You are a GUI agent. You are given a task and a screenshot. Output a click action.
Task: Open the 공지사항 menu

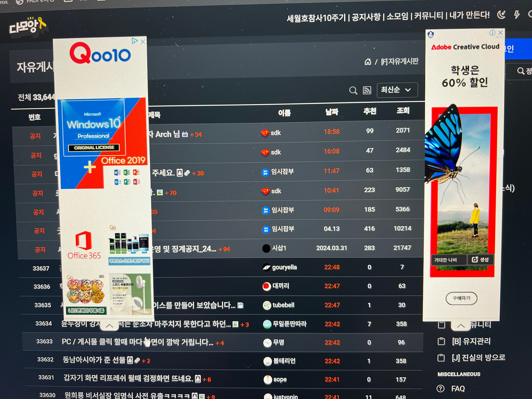pyautogui.click(x=366, y=17)
